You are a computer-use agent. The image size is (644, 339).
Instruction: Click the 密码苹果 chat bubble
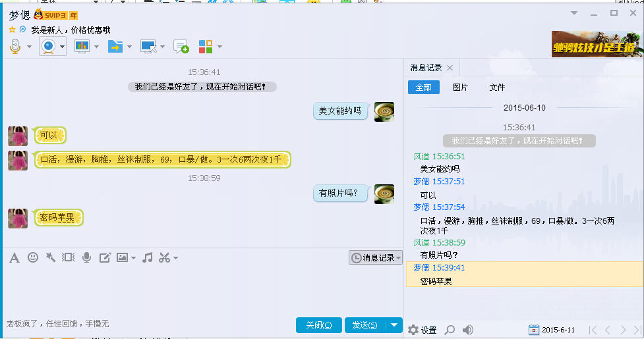point(58,218)
